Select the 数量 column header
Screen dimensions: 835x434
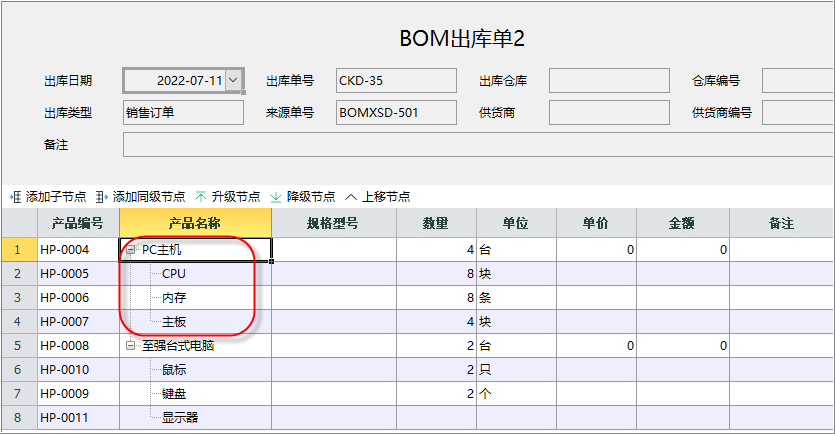point(436,223)
